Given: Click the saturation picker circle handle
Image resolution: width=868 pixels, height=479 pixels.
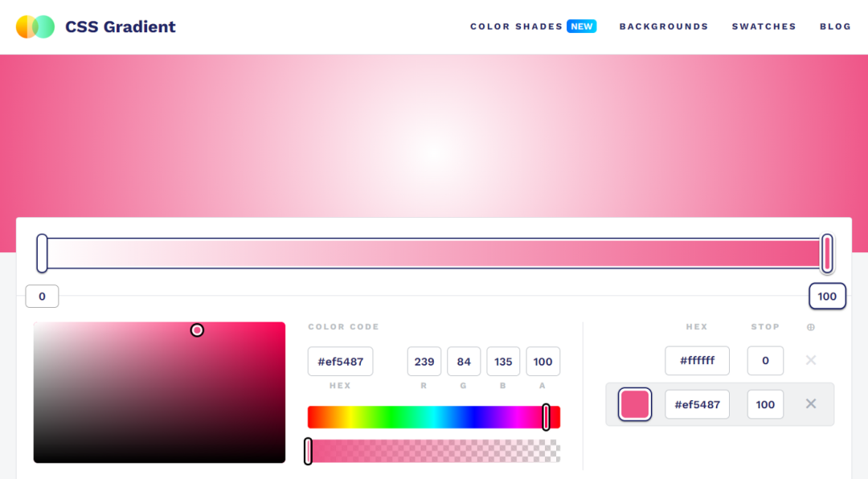Looking at the screenshot, I should [197, 330].
